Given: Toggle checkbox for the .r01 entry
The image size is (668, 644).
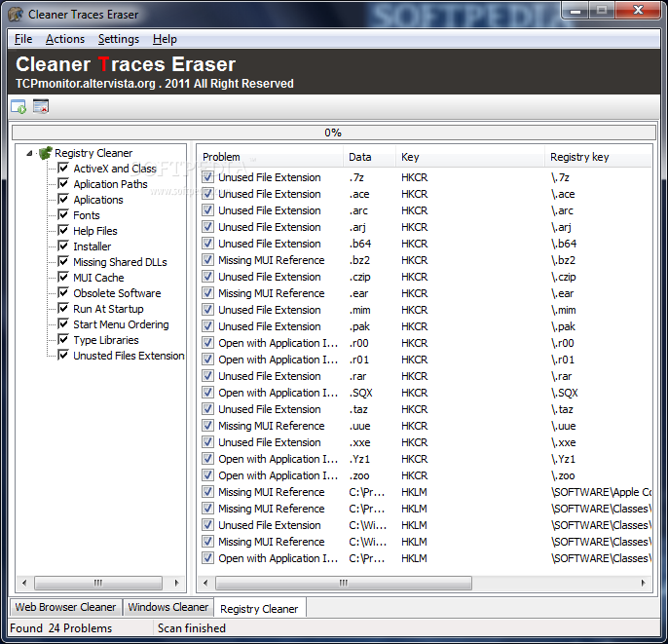Looking at the screenshot, I should (208, 360).
